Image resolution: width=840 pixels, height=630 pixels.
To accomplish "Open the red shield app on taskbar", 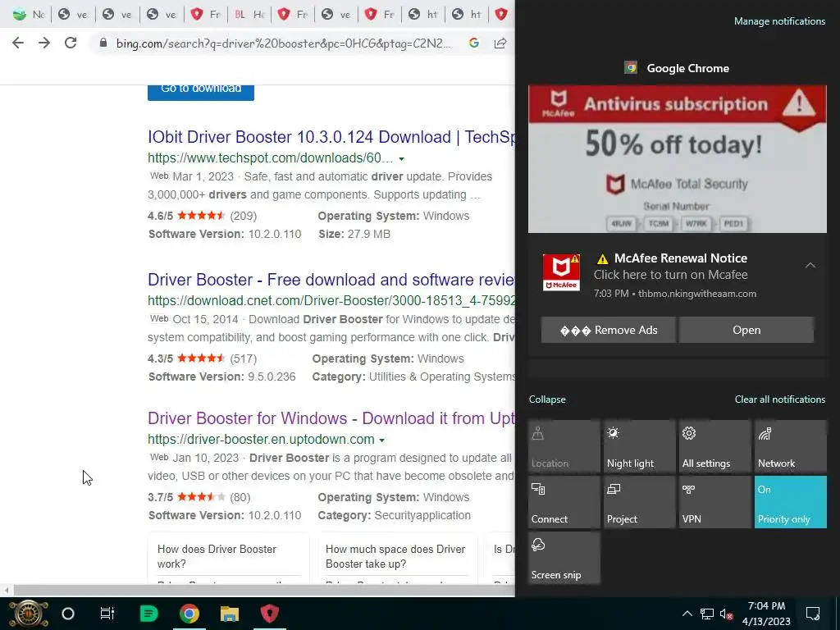I will 269,614.
